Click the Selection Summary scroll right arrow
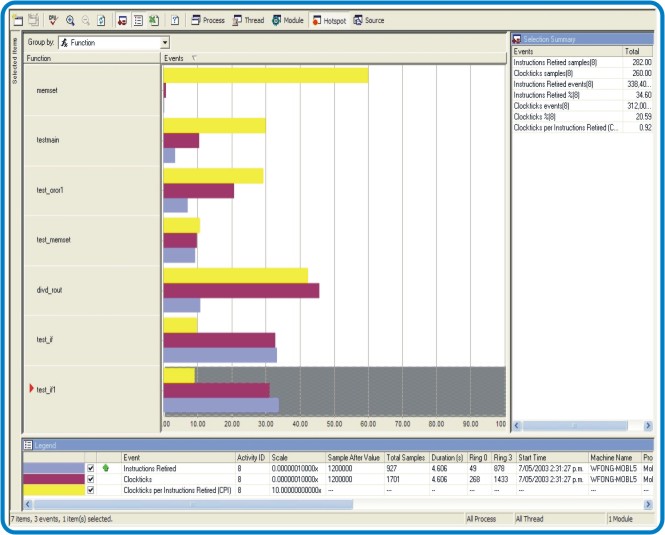665x535 pixels. [x=648, y=425]
